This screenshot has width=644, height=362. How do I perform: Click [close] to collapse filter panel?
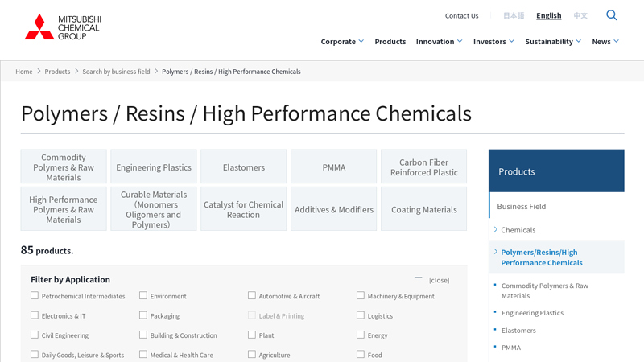tap(439, 280)
